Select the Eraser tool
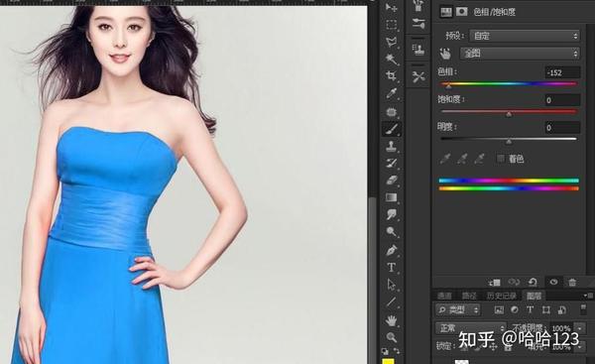Screen dimensions: 595x364 click(391, 180)
